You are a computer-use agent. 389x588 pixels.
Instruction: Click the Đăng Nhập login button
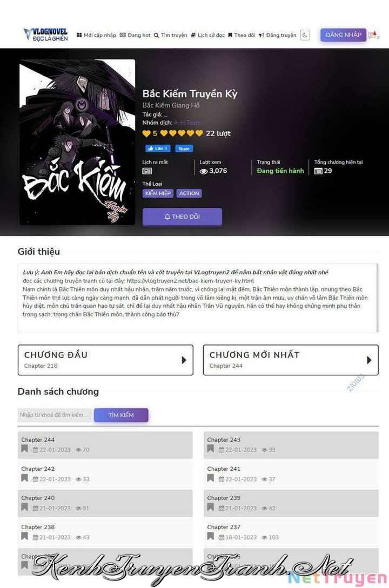pyautogui.click(x=343, y=35)
